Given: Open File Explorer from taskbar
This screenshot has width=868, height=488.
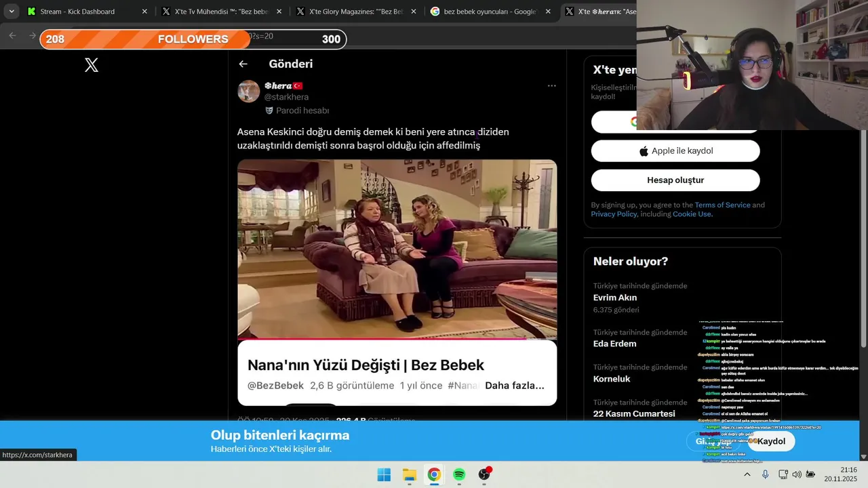Looking at the screenshot, I should click(x=409, y=474).
